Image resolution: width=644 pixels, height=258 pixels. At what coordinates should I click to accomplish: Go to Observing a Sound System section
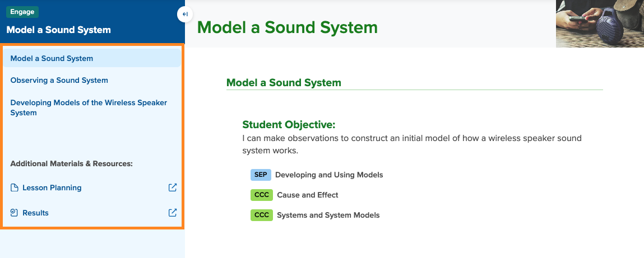[59, 80]
